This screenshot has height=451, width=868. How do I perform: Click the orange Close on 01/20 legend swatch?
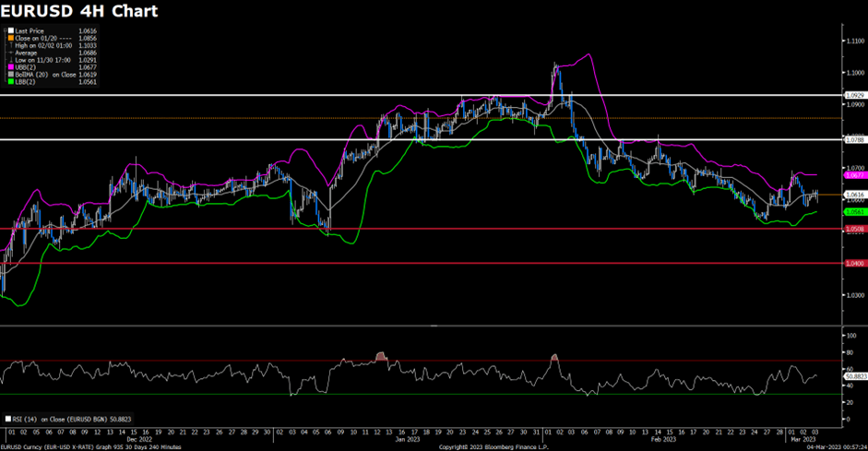tap(11, 37)
